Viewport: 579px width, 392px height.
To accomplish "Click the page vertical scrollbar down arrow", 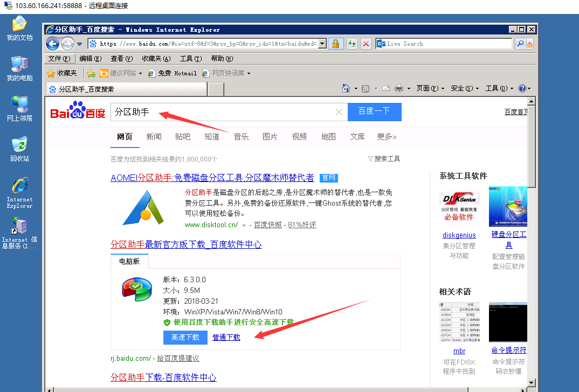I will click(532, 382).
